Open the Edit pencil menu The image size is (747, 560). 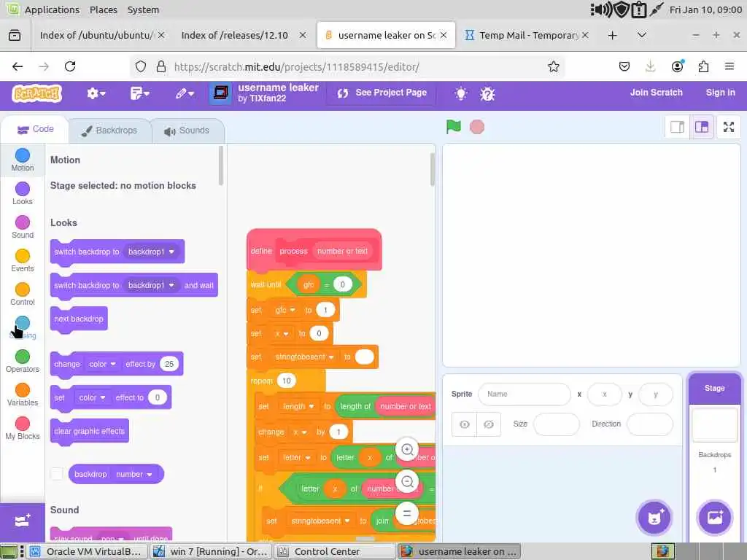[x=185, y=93]
